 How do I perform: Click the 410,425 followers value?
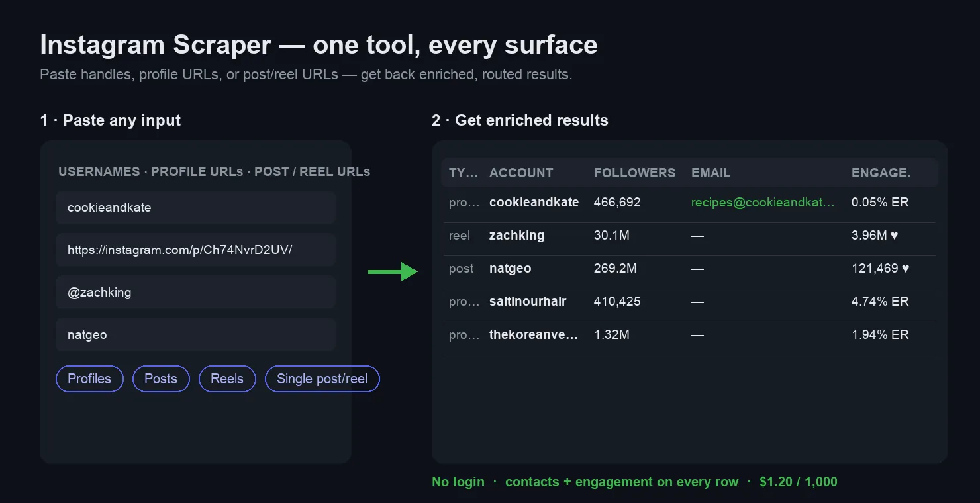click(x=617, y=301)
